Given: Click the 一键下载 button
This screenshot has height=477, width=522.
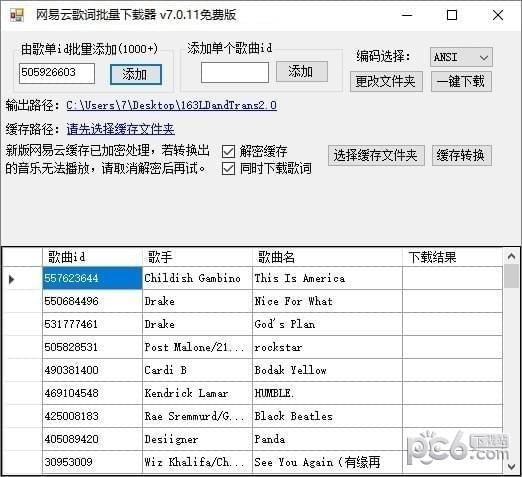Looking at the screenshot, I should pos(461,81).
